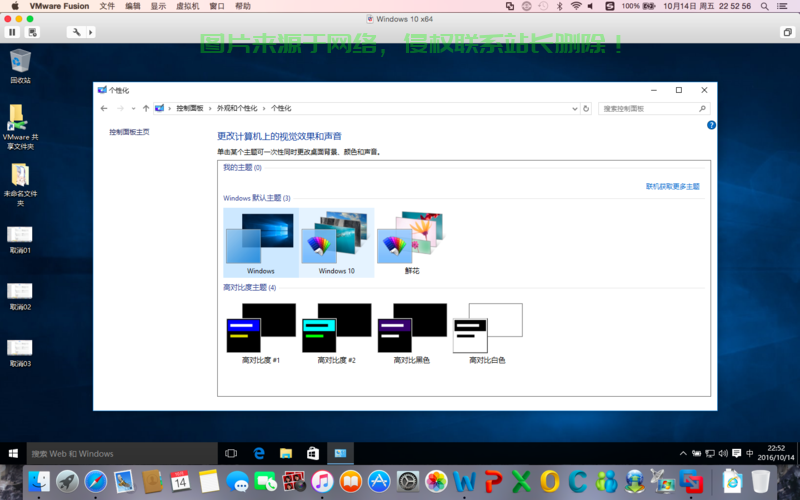Viewport: 800px width, 500px height.
Task: Click the 搜索控制面板 search field
Action: tap(654, 108)
